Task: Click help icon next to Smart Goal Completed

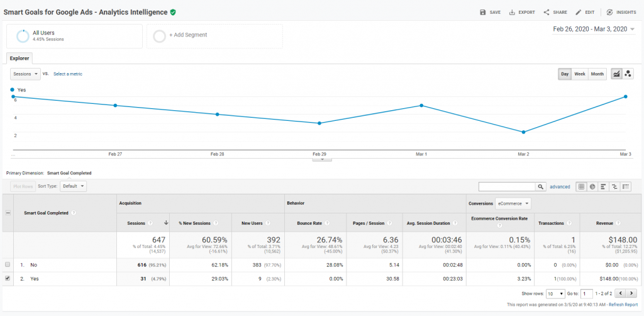Action: pos(74,213)
